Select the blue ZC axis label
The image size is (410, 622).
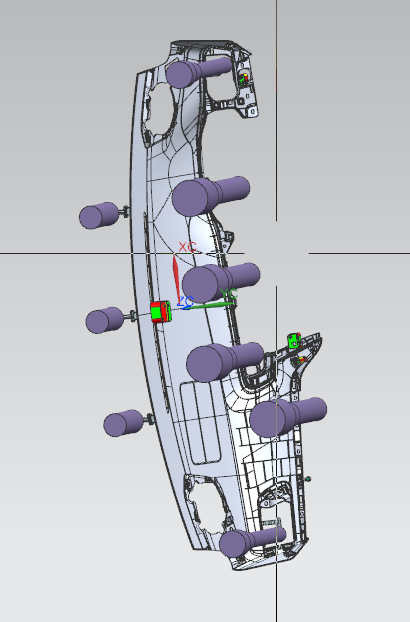[x=185, y=301]
